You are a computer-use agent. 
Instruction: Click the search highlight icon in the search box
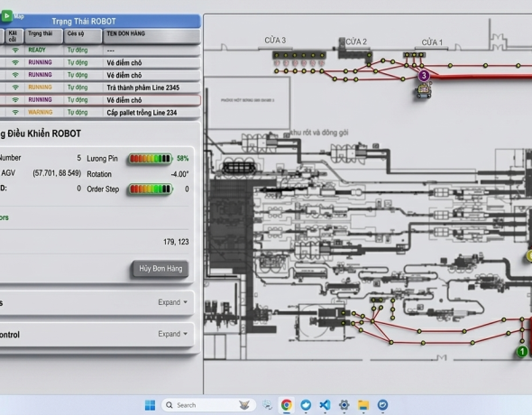pyautogui.click(x=244, y=405)
